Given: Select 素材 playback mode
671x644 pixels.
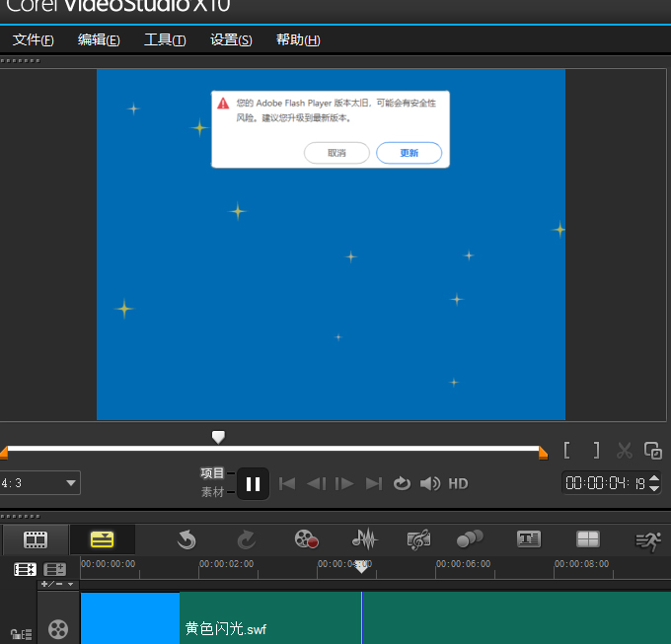Looking at the screenshot, I should click(212, 492).
